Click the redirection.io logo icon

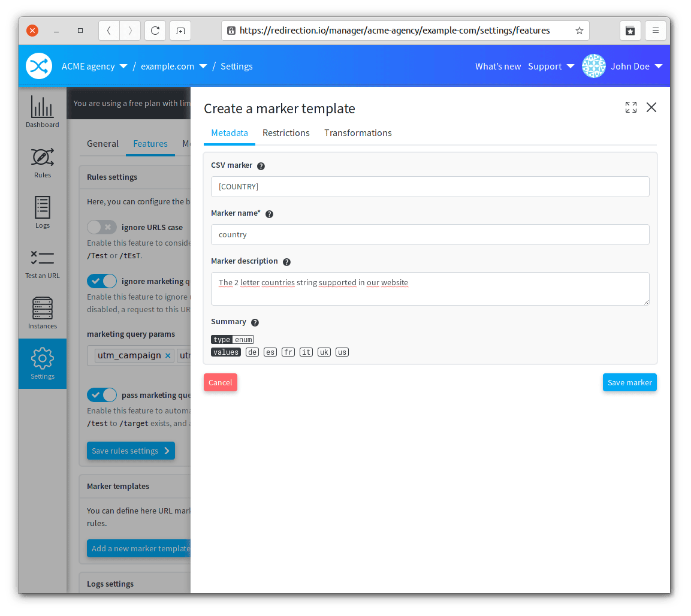click(39, 66)
